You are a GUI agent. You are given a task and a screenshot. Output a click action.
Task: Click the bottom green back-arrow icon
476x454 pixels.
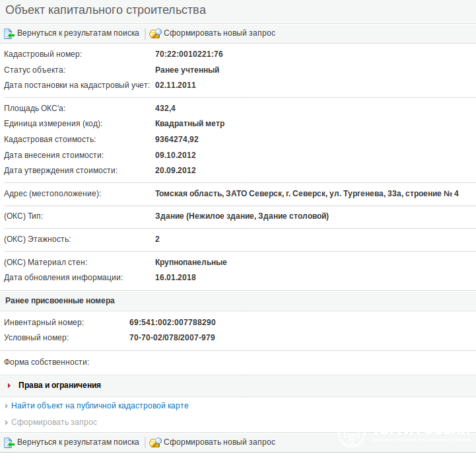tap(9, 443)
